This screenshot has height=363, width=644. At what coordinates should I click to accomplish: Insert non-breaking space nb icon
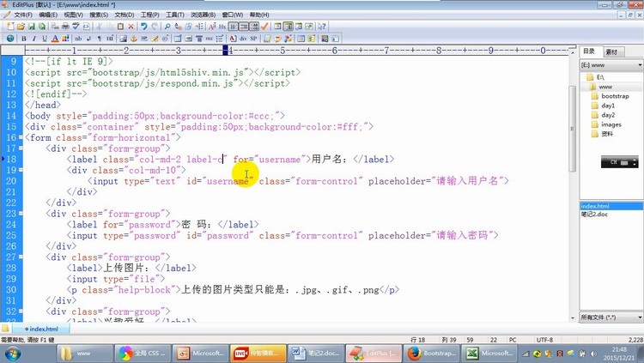pos(78,39)
